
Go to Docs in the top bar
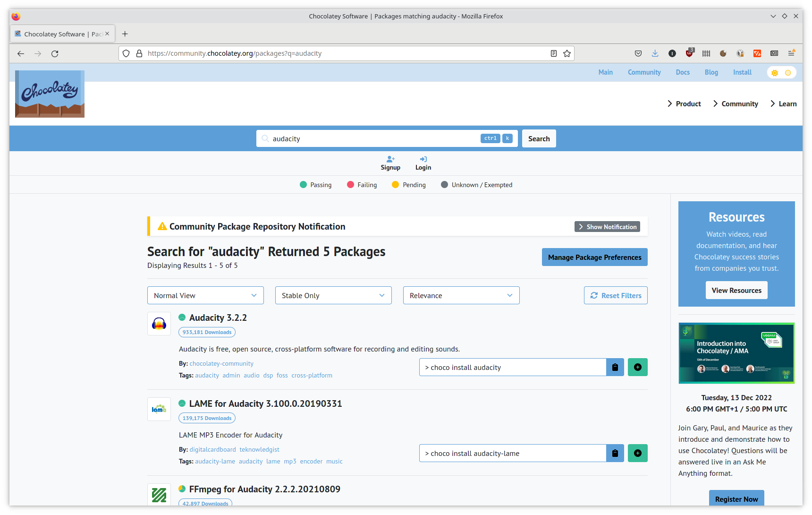tap(683, 72)
